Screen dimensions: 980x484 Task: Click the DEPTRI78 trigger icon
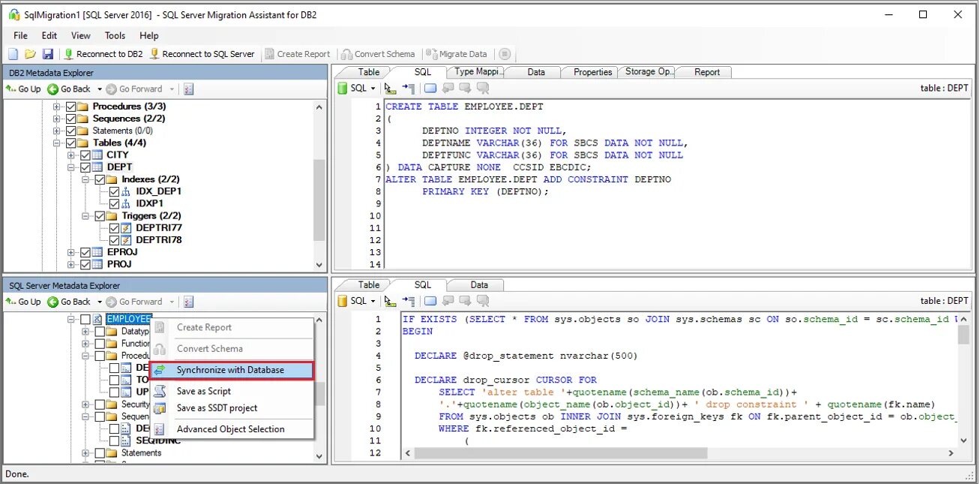[x=126, y=240]
